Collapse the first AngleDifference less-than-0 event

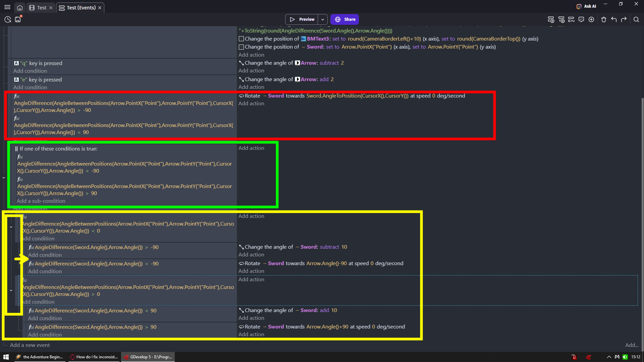tap(11, 227)
